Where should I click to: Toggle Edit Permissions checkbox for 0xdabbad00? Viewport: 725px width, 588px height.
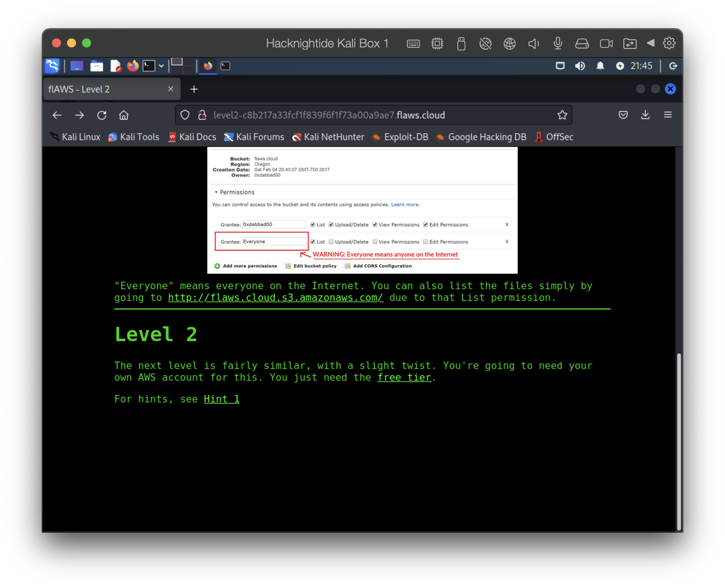coord(425,225)
